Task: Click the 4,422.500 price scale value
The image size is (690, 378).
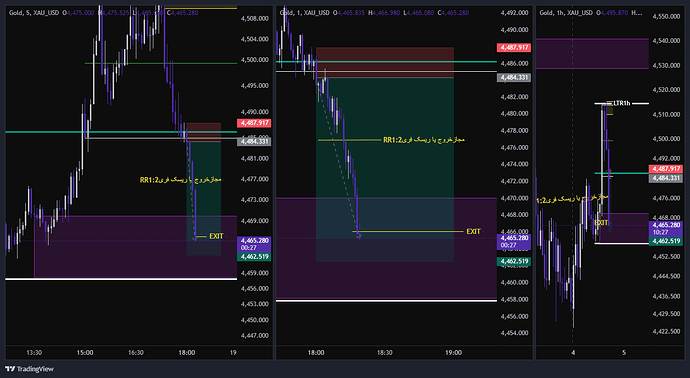Action: tap(666, 331)
